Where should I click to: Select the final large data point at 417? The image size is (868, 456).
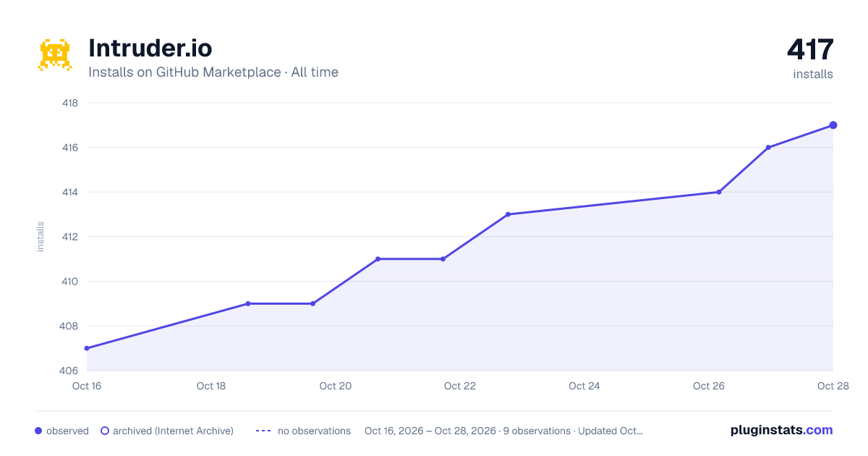(x=833, y=125)
